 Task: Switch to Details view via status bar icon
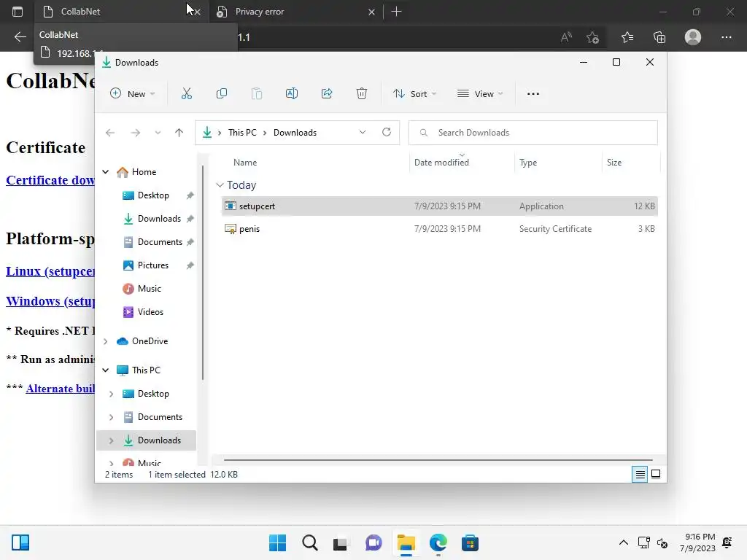(640, 474)
